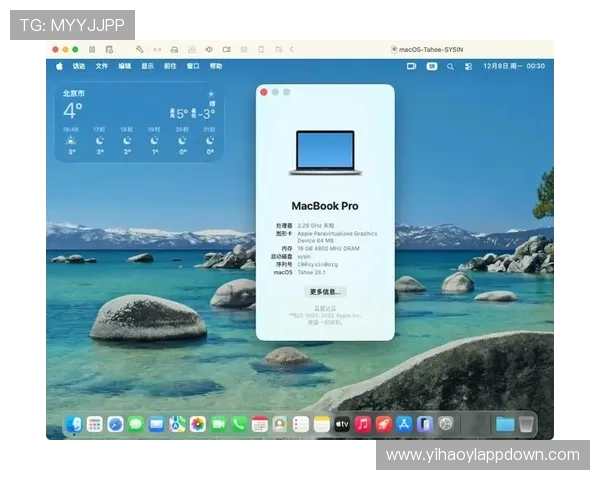The image size is (600, 480).
Task: Launch Safari from the Dock
Action: point(115,424)
